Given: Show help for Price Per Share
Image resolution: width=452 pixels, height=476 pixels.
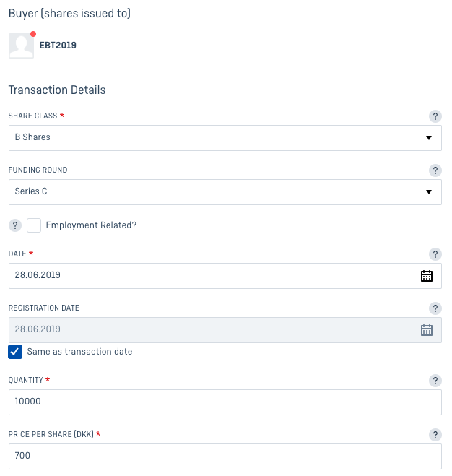Looking at the screenshot, I should pyautogui.click(x=435, y=435).
